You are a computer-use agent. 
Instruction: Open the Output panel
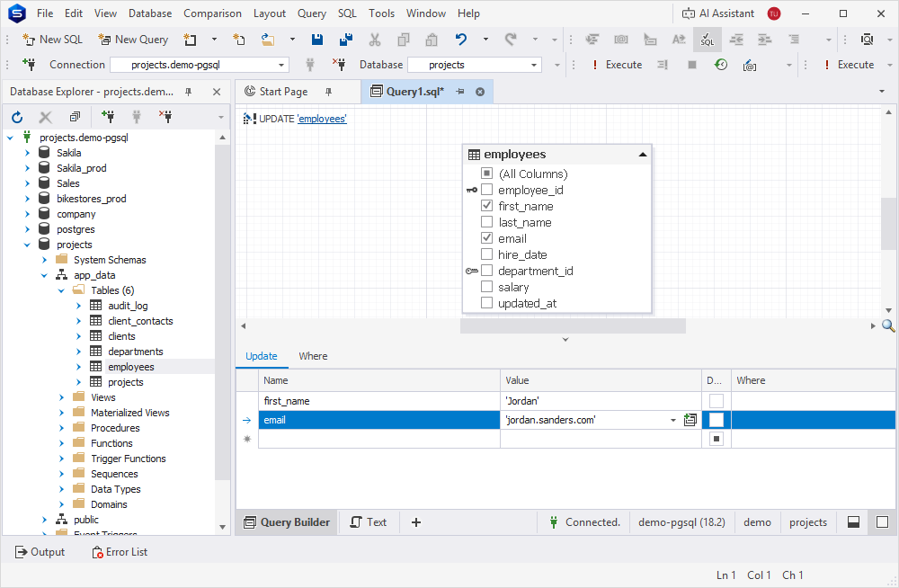click(40, 552)
